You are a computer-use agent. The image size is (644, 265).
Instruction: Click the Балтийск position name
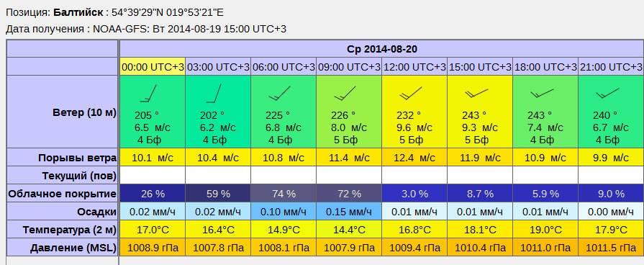pos(78,12)
